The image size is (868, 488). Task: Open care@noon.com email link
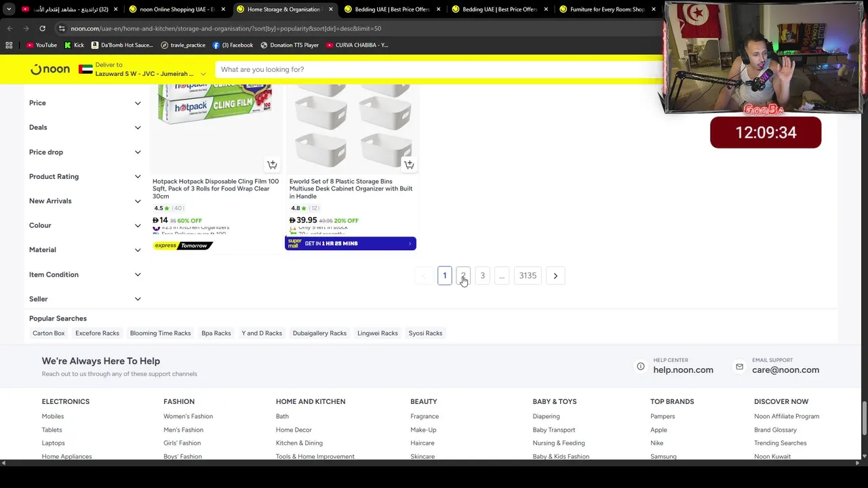coord(785,370)
